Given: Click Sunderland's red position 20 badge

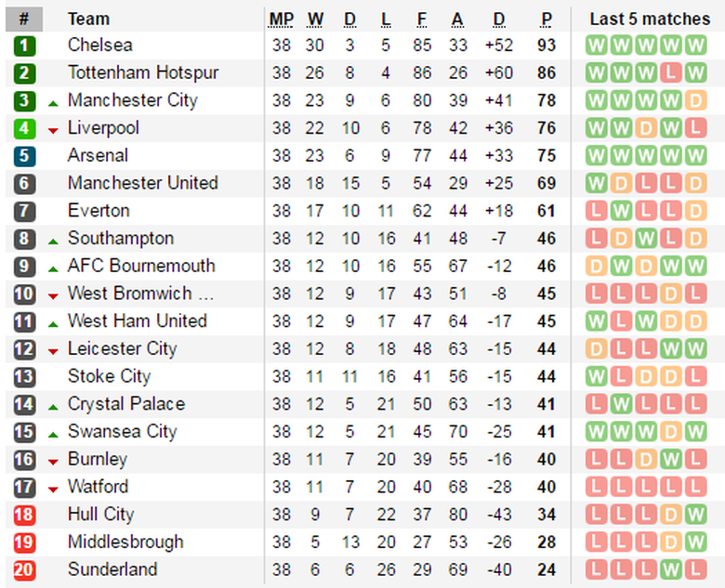Looking at the screenshot, I should (25, 569).
